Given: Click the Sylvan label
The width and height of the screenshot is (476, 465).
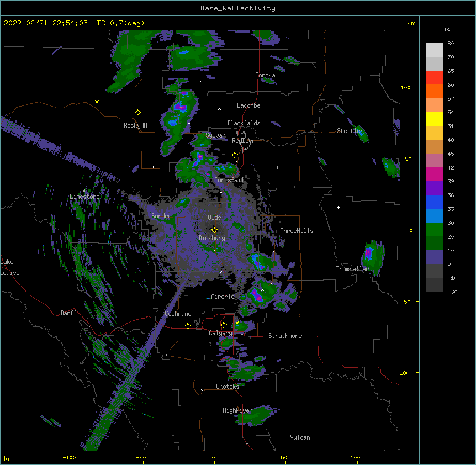Looking at the screenshot, I should (215, 135).
